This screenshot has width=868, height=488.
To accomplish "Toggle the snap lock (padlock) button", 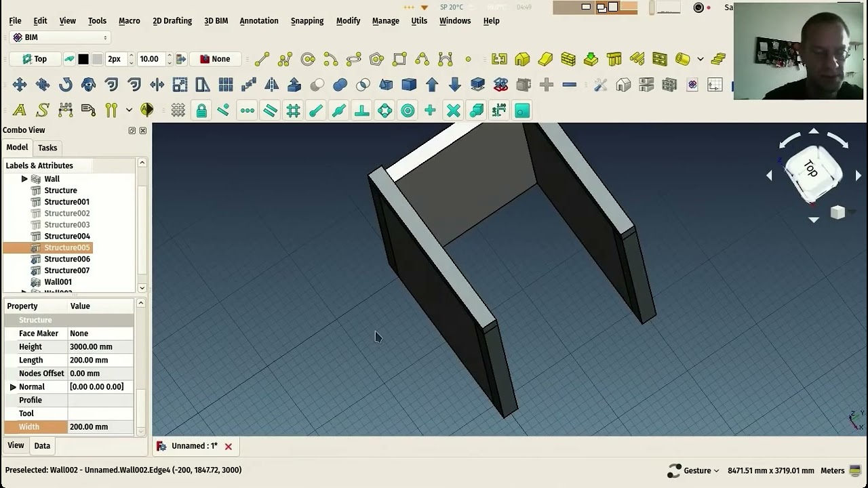I will pyautogui.click(x=201, y=110).
